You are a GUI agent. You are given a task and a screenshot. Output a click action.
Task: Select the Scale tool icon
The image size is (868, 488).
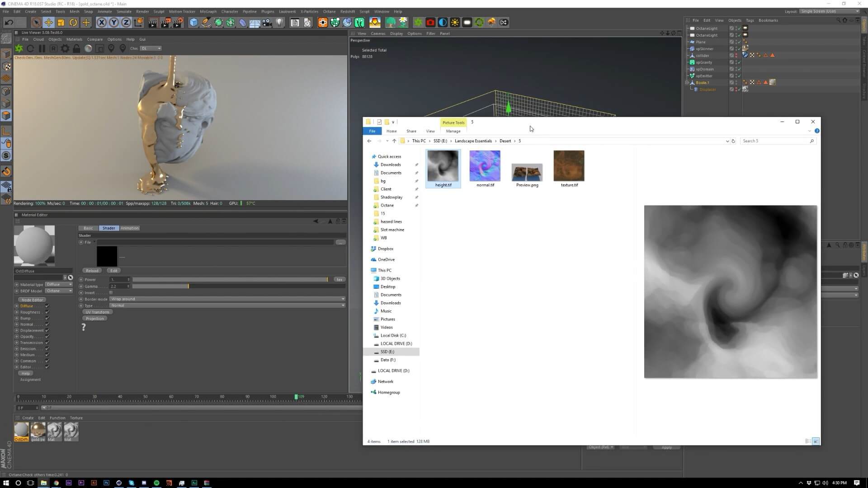coord(61,22)
